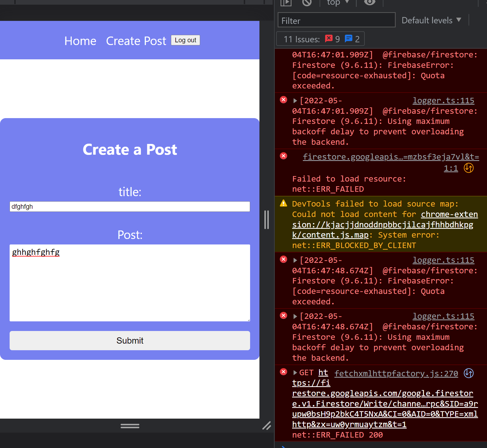Open logger.ts:115 link of 16:47:01 error
The height and width of the screenshot is (448, 487).
click(x=443, y=101)
